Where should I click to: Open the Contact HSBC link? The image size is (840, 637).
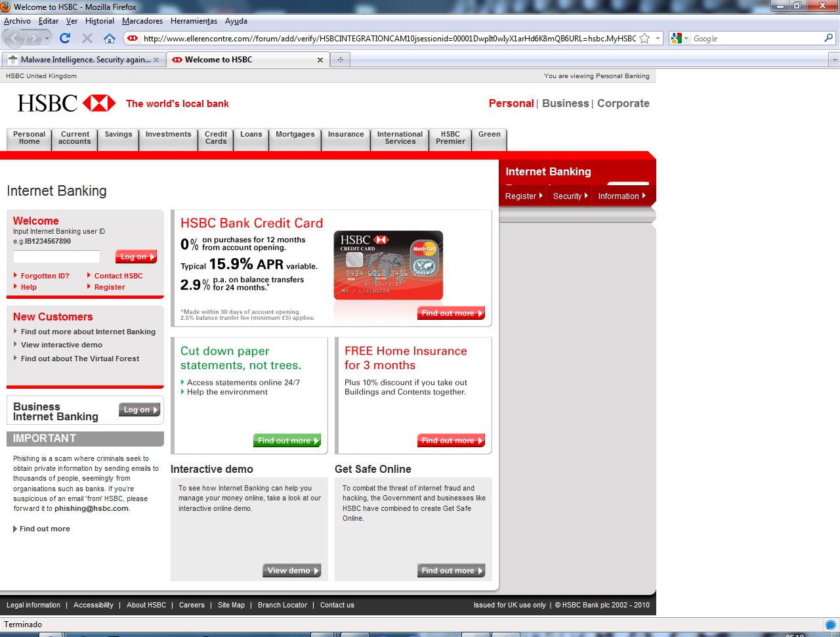[x=118, y=276]
